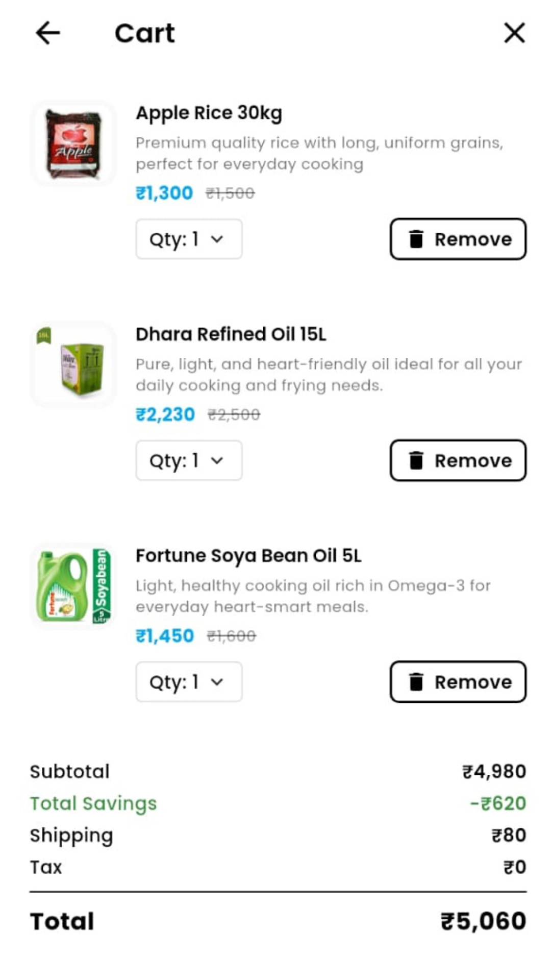Expand quantity dropdown for Dhara Refined Oil
Image resolution: width=551 pixels, height=980 pixels.
click(x=189, y=460)
